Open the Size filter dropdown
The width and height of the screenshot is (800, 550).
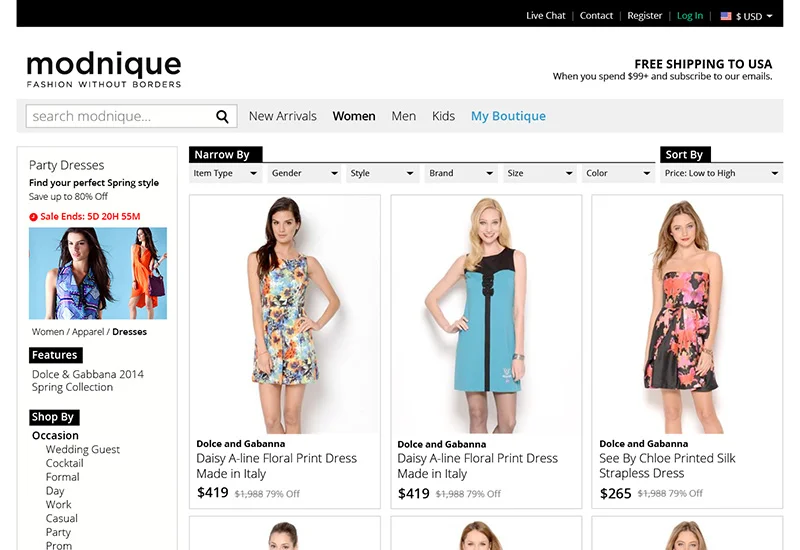[540, 173]
